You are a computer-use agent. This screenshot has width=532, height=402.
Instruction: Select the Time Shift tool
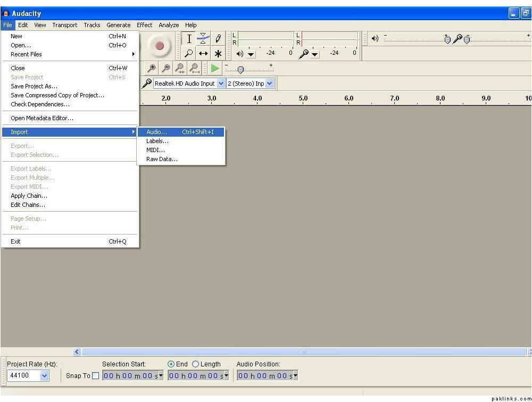click(203, 53)
